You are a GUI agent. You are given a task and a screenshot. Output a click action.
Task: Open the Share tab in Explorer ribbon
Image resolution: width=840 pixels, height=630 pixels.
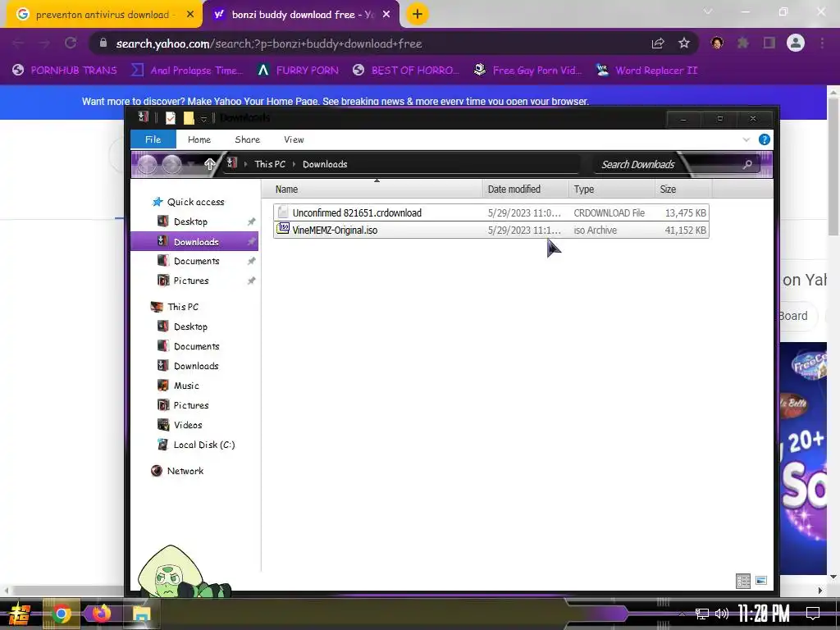click(247, 139)
